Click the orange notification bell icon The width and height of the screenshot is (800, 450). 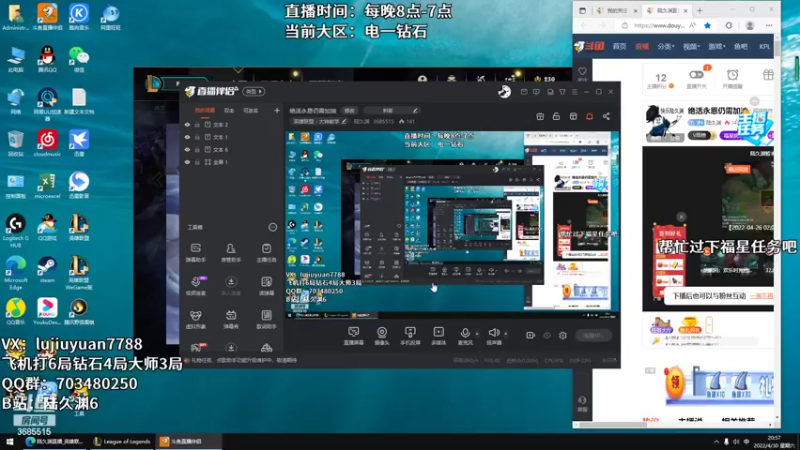coord(589,117)
